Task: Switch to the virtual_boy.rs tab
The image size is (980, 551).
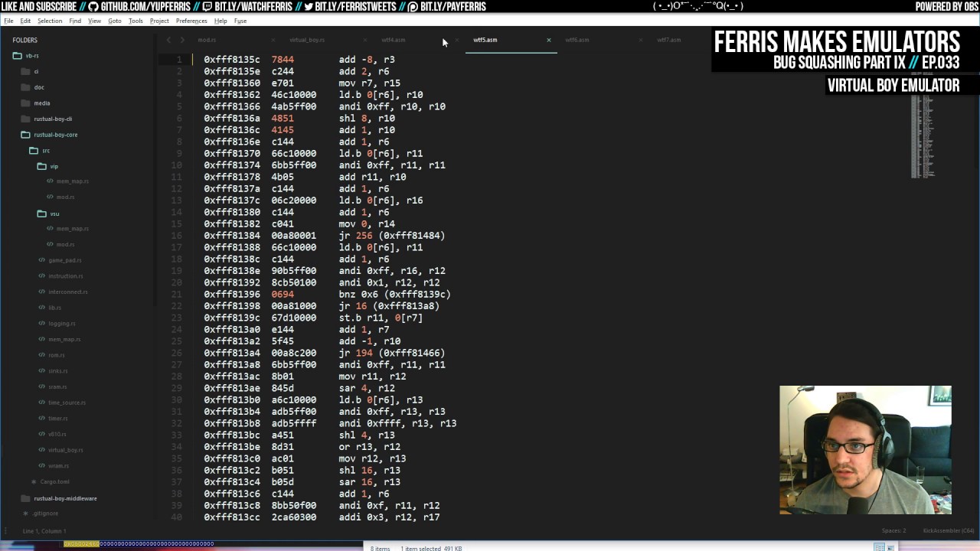Action: [306, 40]
